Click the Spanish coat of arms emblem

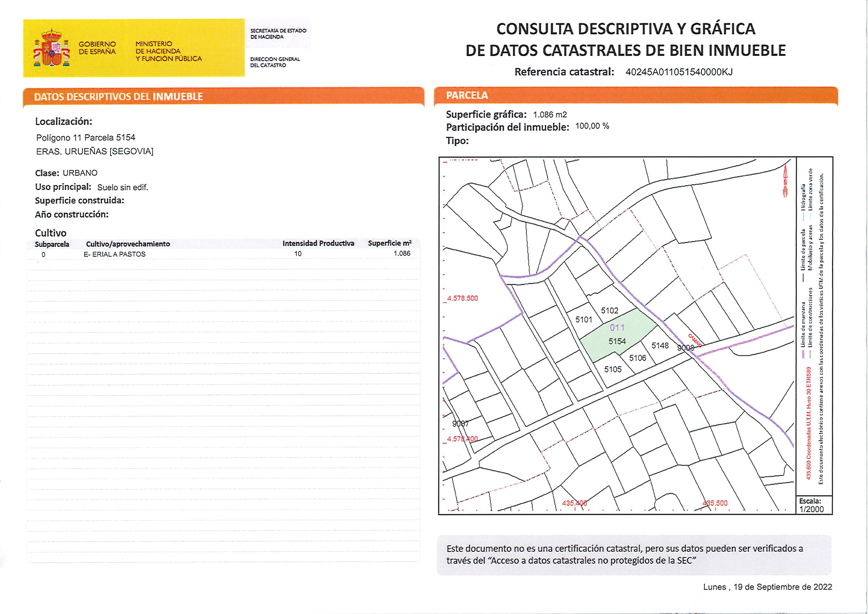(x=52, y=48)
